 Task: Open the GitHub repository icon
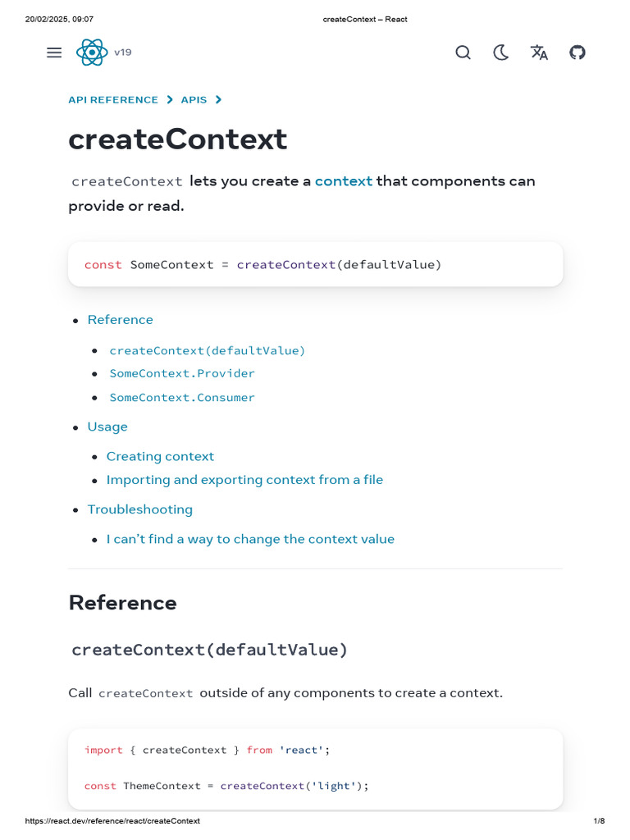click(x=577, y=52)
